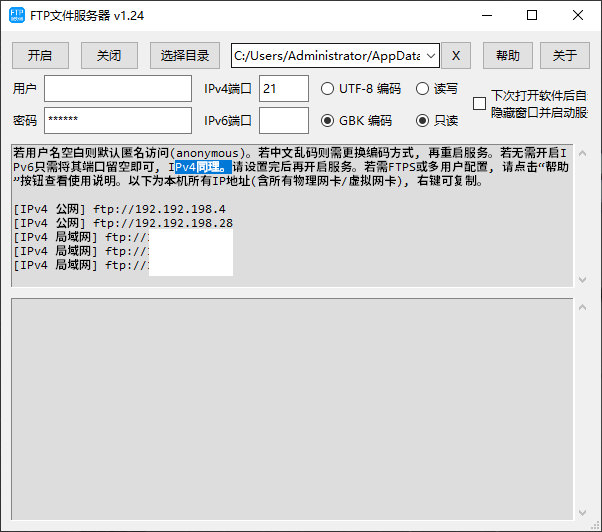Click the 密码 password field
The image size is (602, 532).
[x=117, y=121]
